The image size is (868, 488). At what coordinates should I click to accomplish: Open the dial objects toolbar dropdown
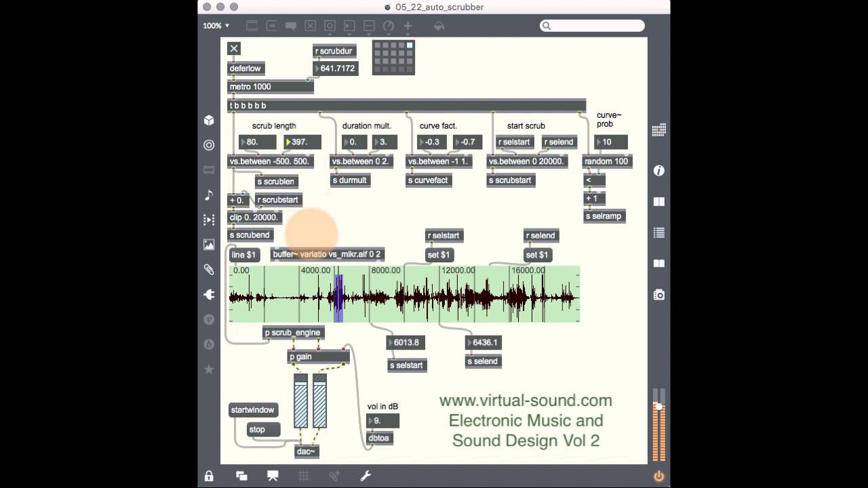389,26
